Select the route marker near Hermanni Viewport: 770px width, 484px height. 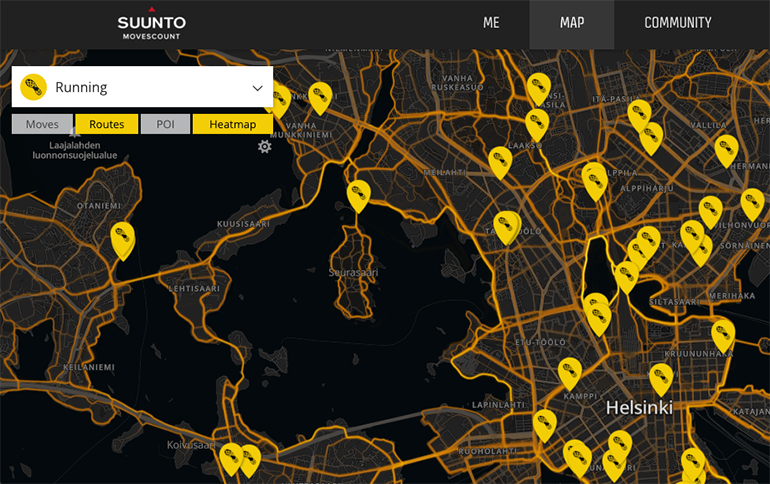(x=726, y=150)
